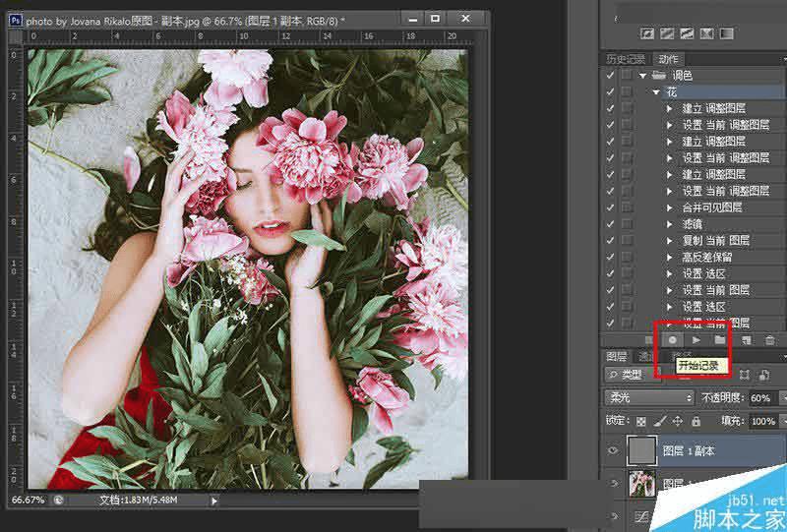This screenshot has width=787, height=532.
Task: Create new action set via folder icon
Action: tap(720, 340)
